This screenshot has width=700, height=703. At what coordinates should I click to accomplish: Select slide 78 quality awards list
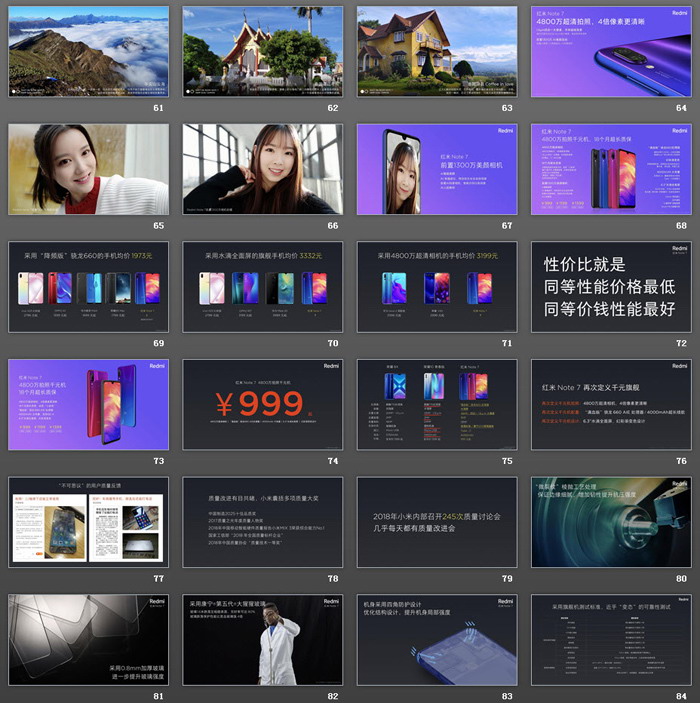[x=263, y=522]
